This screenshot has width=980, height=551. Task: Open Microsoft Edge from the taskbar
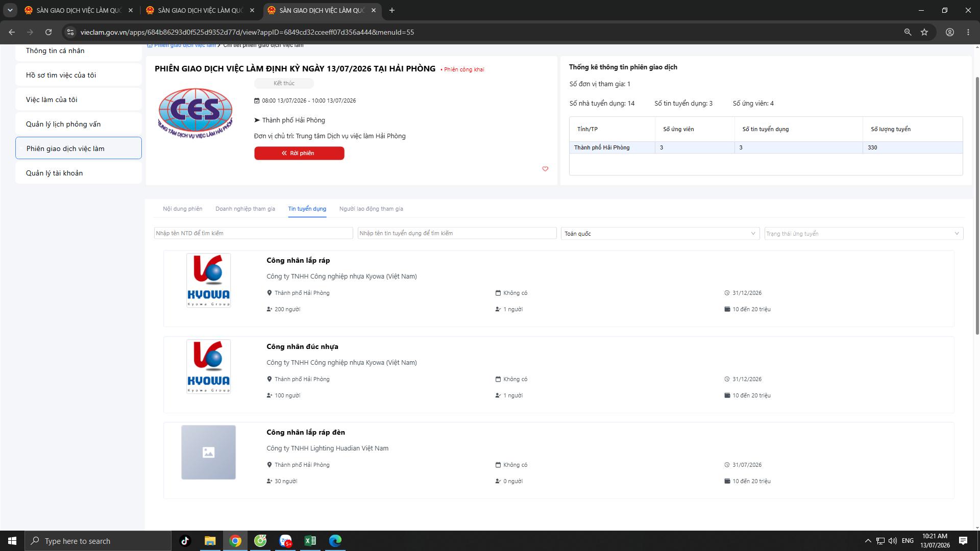pyautogui.click(x=335, y=541)
